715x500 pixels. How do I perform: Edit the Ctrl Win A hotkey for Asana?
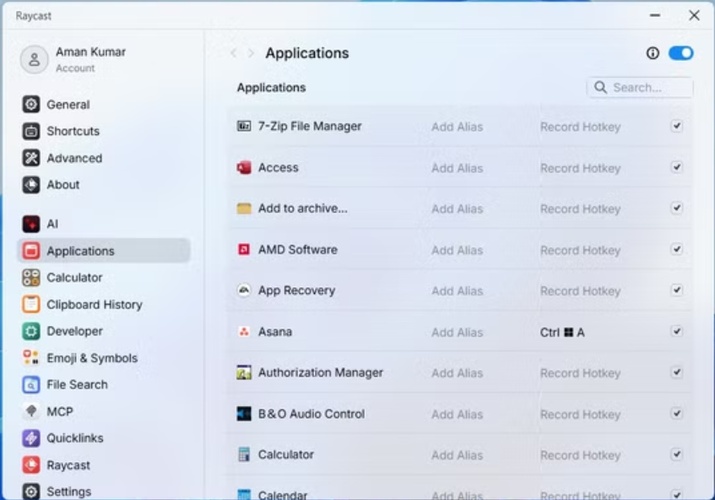coord(562,332)
